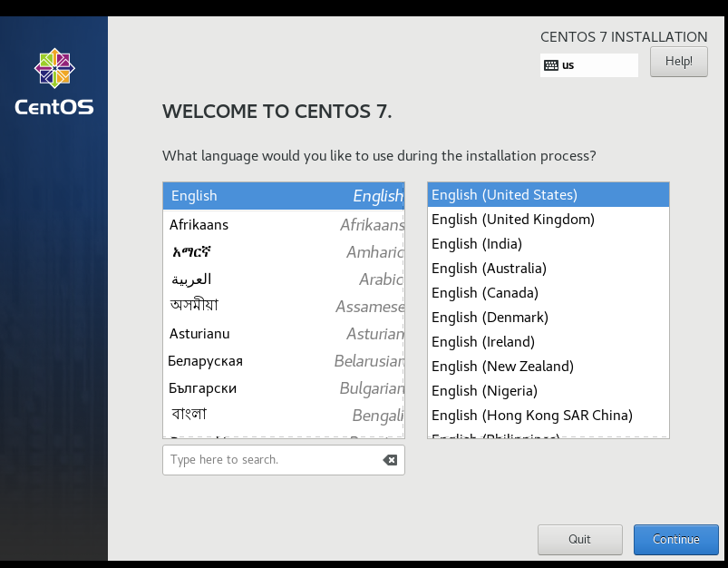The height and width of the screenshot is (568, 728).
Task: Select the Assamese language row
Action: pos(284,307)
